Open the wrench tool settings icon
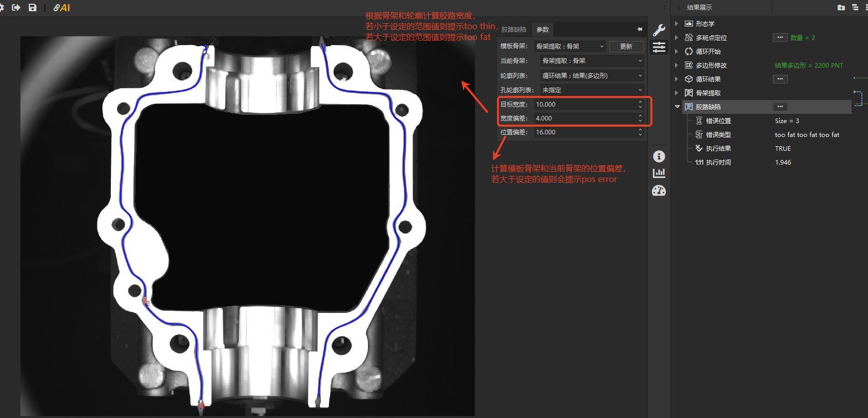Viewport: 868px width, 418px height. point(659,30)
